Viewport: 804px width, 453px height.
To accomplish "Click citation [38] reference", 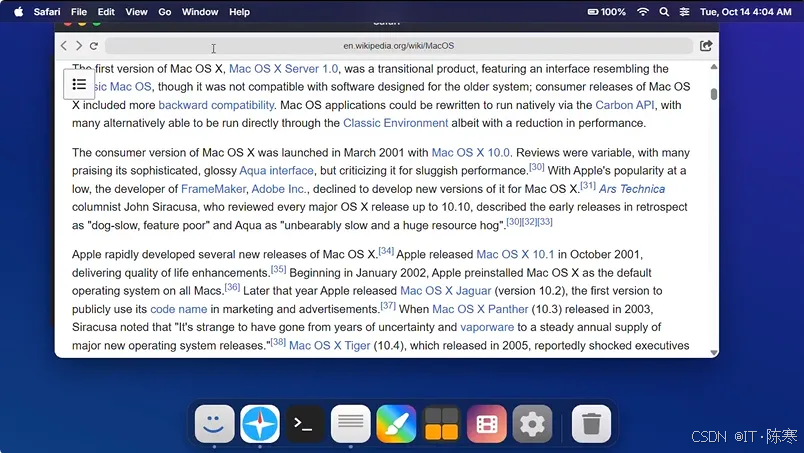I will pyautogui.click(x=278, y=342).
